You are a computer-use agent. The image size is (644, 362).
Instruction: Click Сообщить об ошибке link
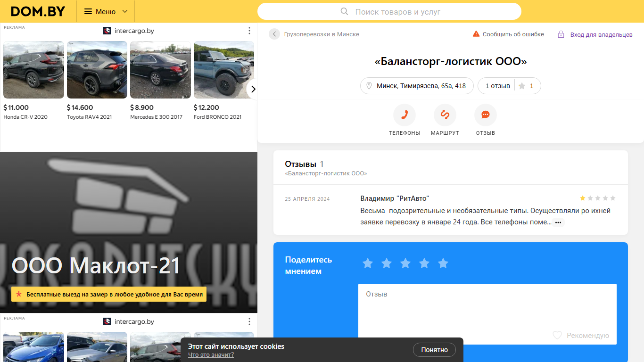513,34
